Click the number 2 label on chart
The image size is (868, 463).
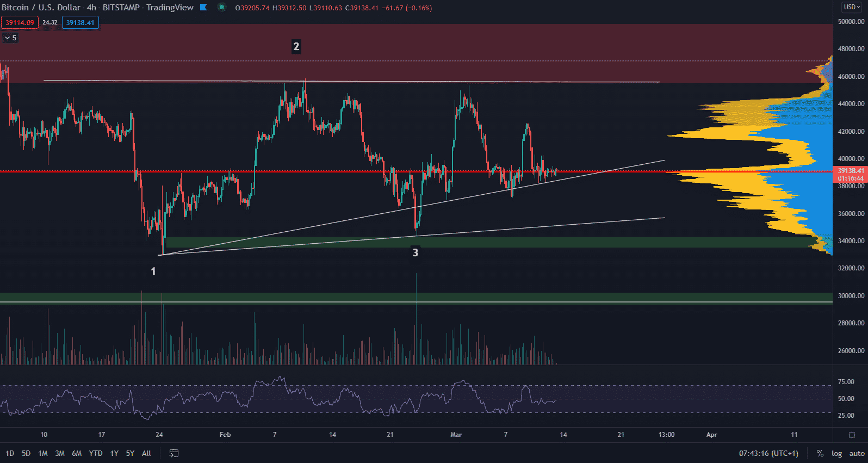(x=296, y=46)
